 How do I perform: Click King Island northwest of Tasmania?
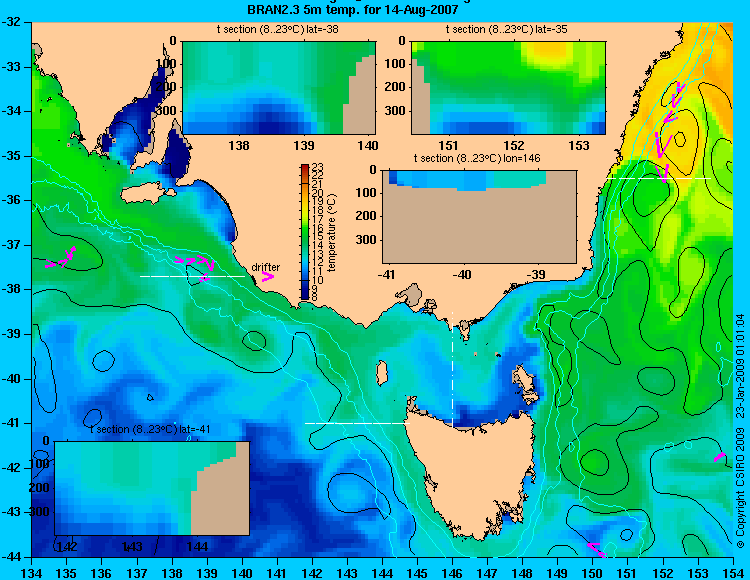382,373
